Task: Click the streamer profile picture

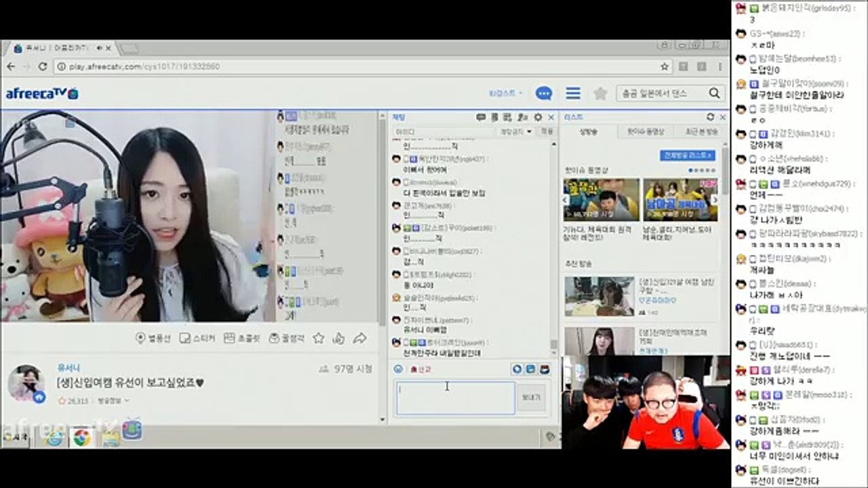Action: [x=26, y=384]
